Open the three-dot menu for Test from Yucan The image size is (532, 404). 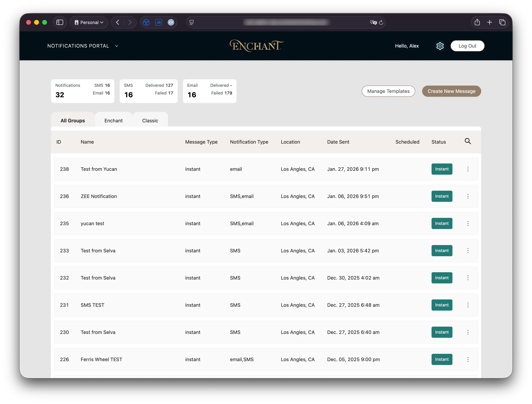(468, 169)
